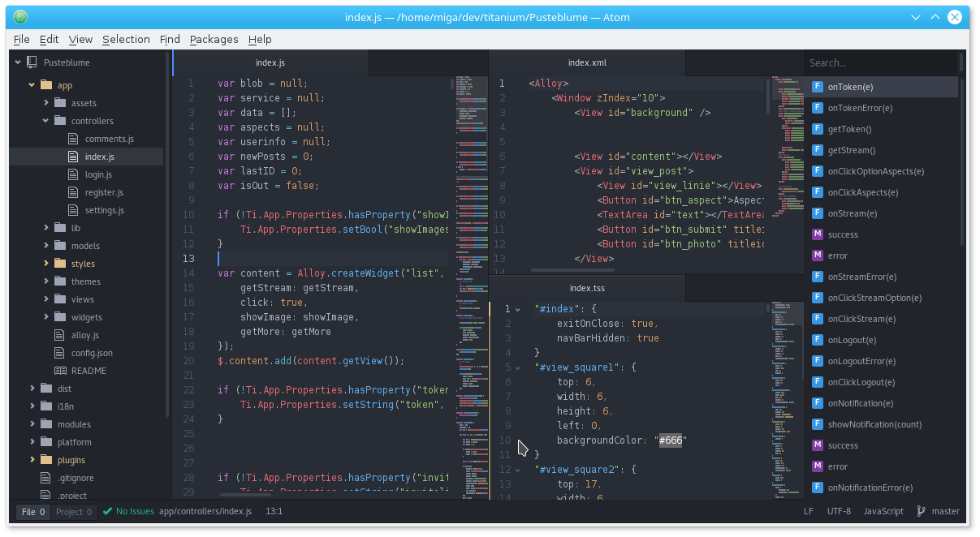Click the M icon beside first success entry
980x537 pixels.
point(818,234)
